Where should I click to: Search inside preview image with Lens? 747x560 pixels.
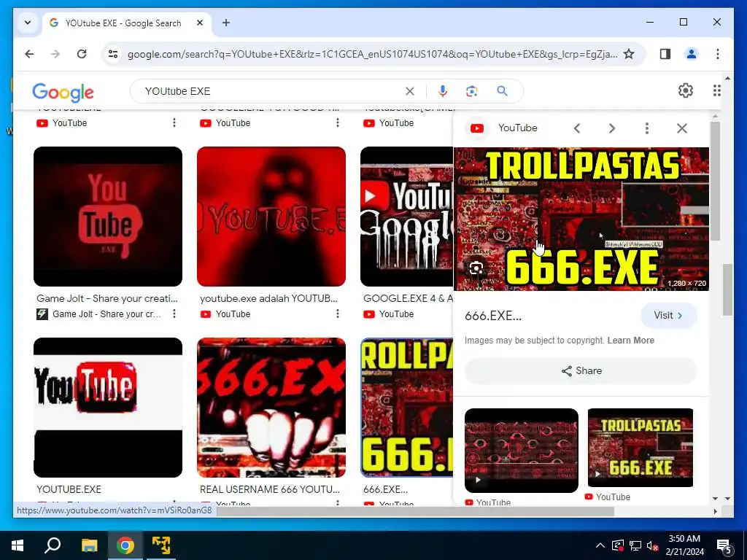[x=476, y=268]
